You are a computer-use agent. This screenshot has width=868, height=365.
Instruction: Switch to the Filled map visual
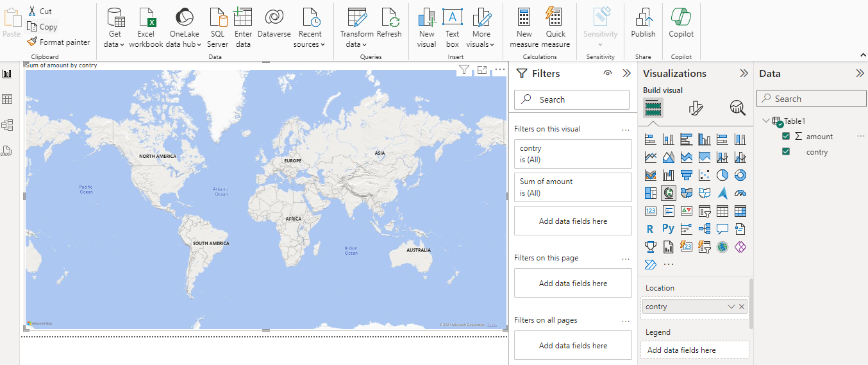pos(687,193)
